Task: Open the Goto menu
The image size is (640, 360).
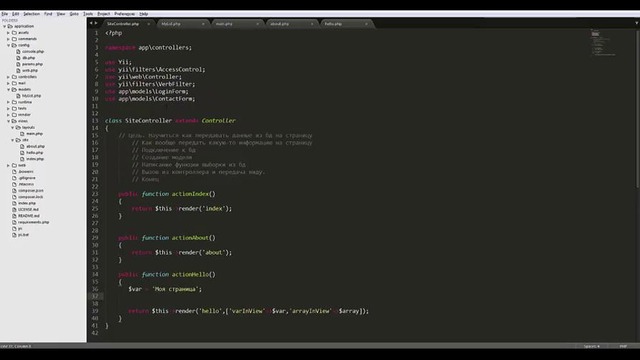Action: [74, 14]
